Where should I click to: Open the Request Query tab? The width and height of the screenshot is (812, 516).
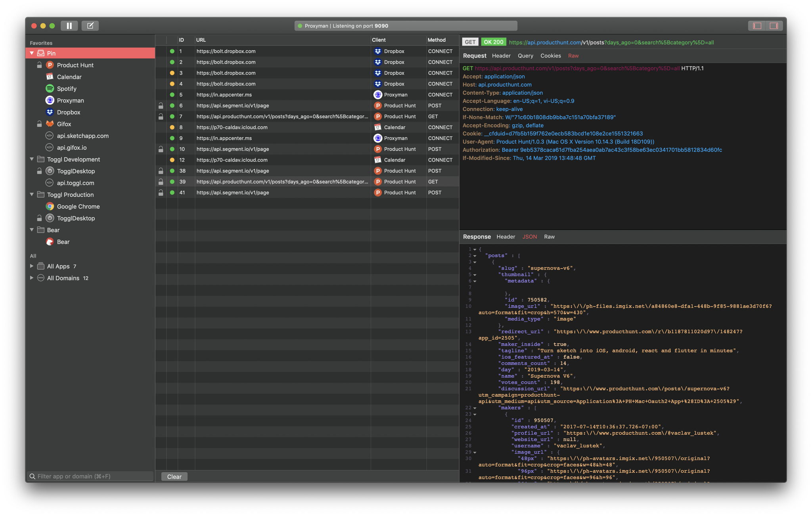[525, 56]
